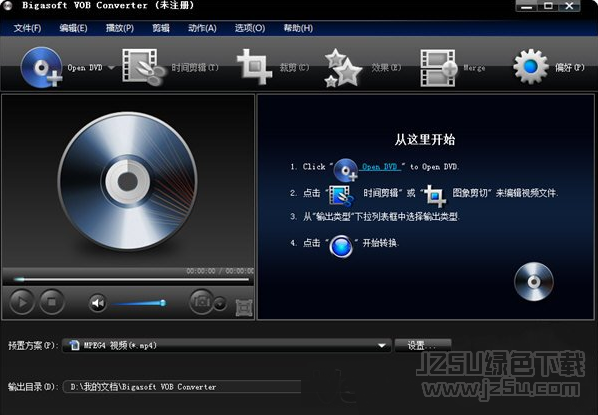Click the 图象剪切 crop icon in step 2
The height and width of the screenshot is (415, 598).
point(435,196)
